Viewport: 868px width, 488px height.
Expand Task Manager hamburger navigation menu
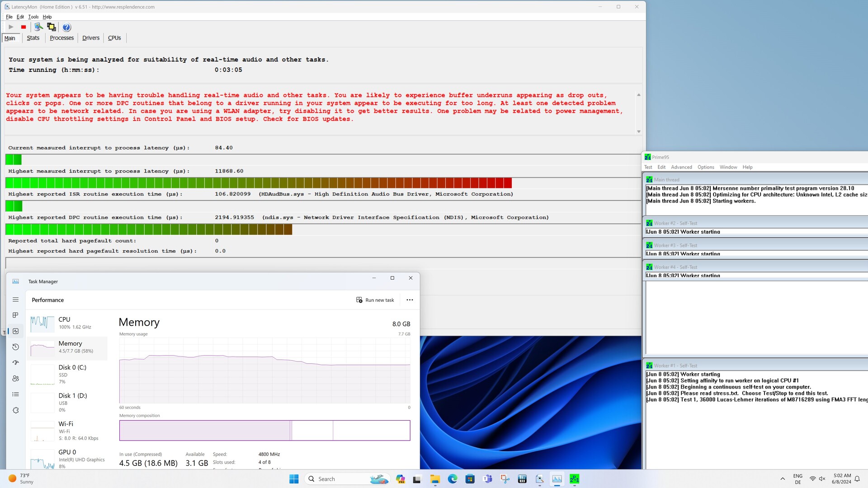[x=15, y=300]
